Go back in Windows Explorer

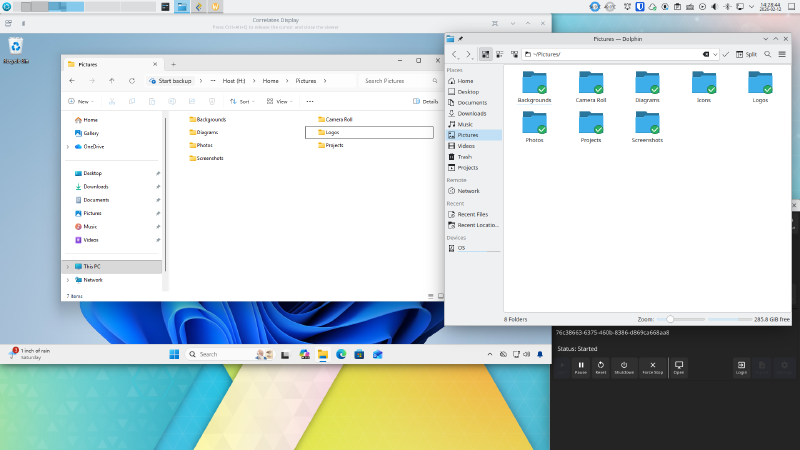point(72,81)
